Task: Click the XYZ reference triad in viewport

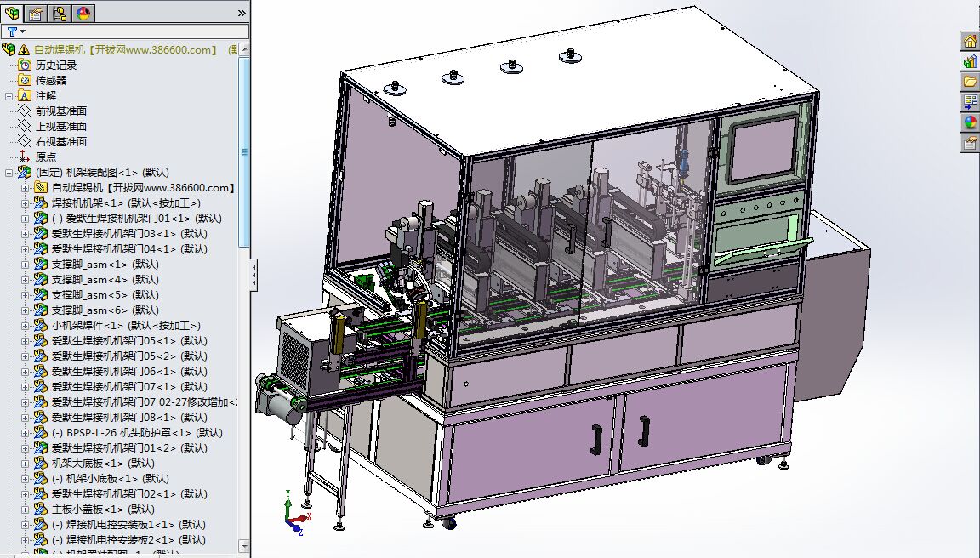Action: click(296, 514)
